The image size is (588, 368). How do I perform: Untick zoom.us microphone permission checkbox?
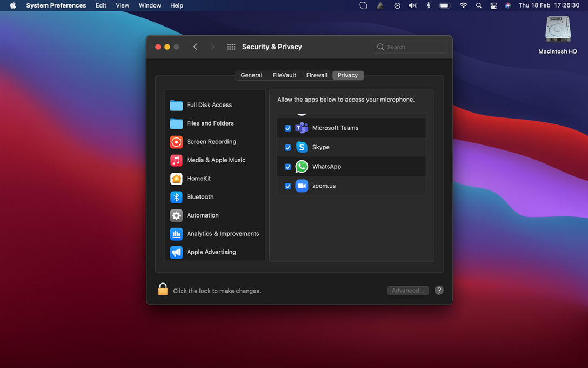pos(288,186)
